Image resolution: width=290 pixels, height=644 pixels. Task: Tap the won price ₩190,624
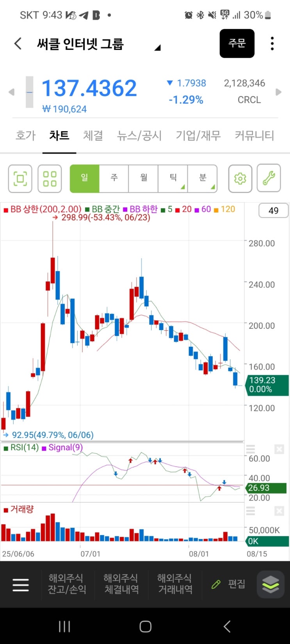pyautogui.click(x=64, y=109)
